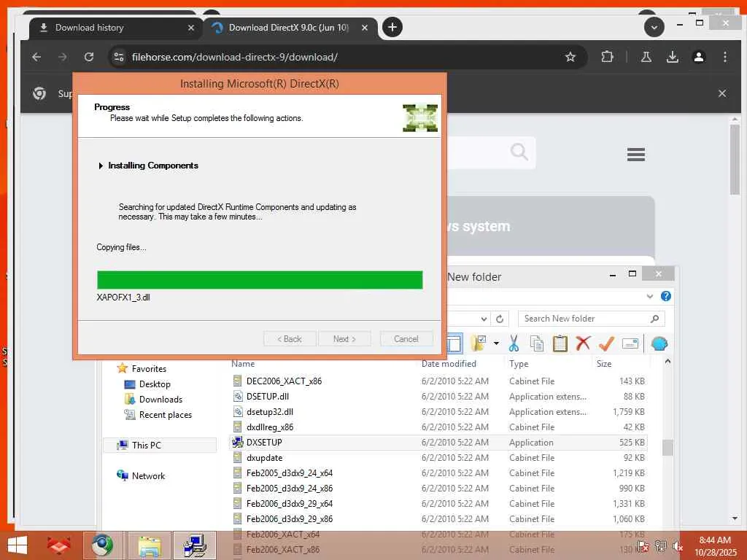
Task: Go back in Chrome
Action: [x=36, y=57]
